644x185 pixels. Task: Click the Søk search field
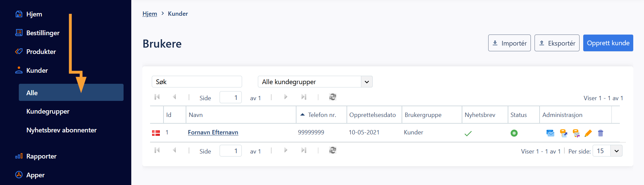click(x=197, y=82)
